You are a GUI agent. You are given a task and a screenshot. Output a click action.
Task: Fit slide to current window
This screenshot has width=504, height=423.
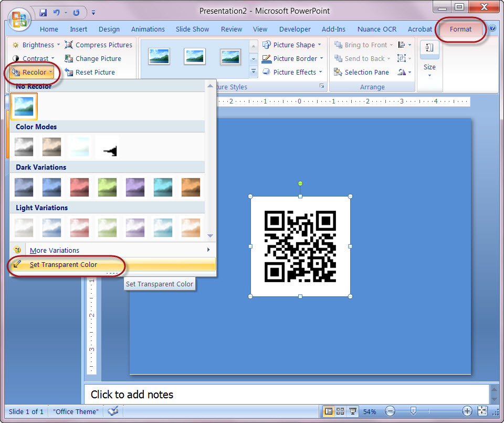tap(482, 411)
